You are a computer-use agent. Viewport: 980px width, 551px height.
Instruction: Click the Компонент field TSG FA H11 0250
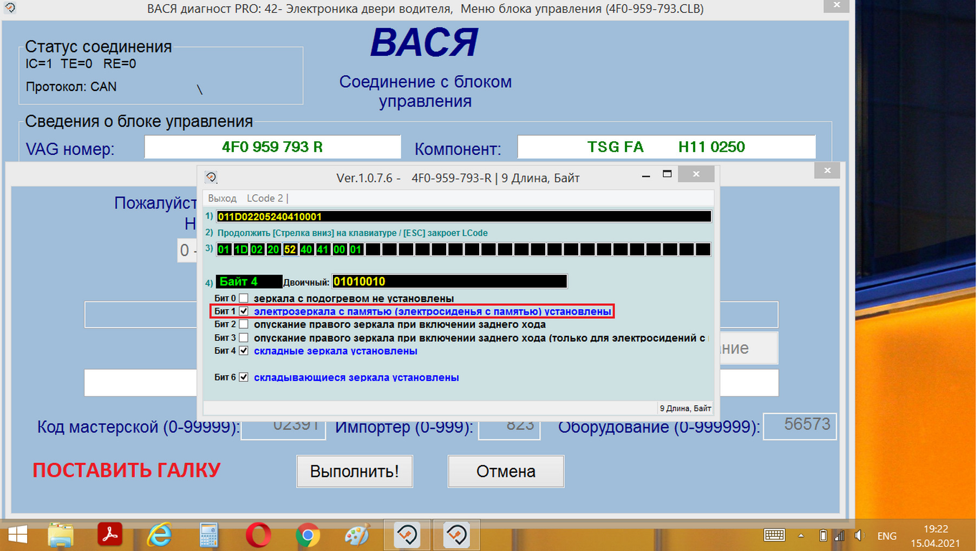667,147
